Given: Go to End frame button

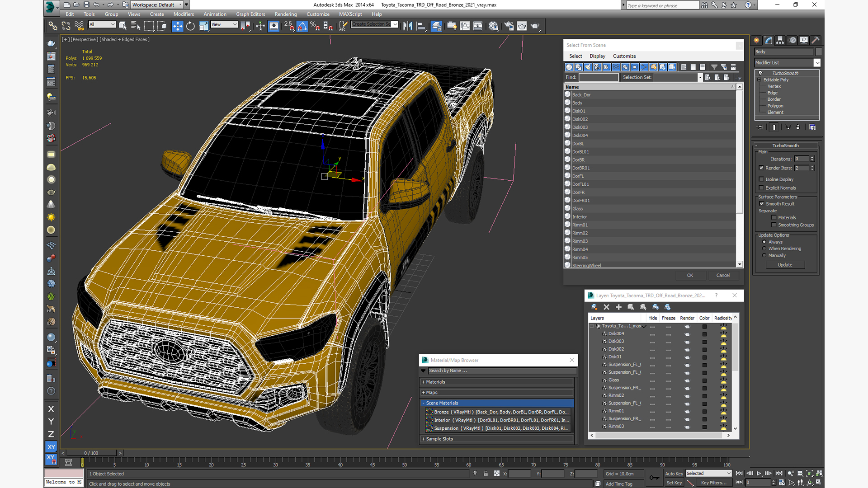Looking at the screenshot, I should [778, 473].
